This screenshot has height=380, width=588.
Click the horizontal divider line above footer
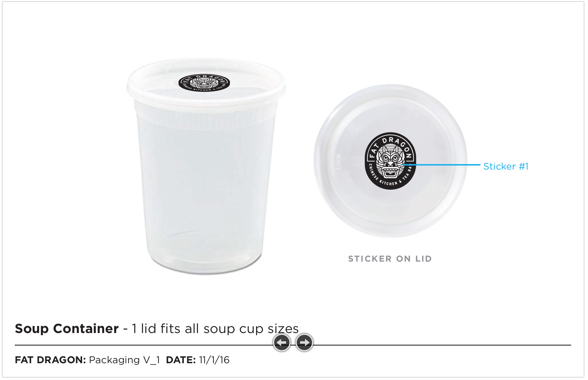click(293, 345)
